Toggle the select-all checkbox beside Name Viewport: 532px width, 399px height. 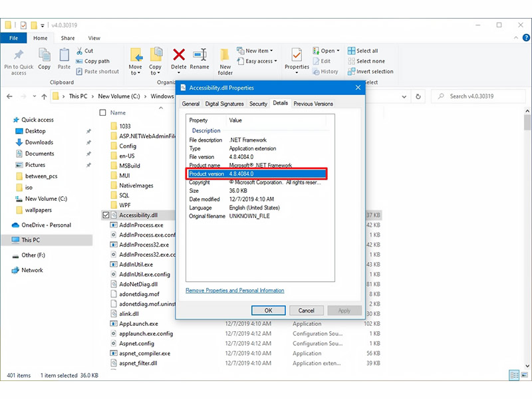(x=103, y=112)
